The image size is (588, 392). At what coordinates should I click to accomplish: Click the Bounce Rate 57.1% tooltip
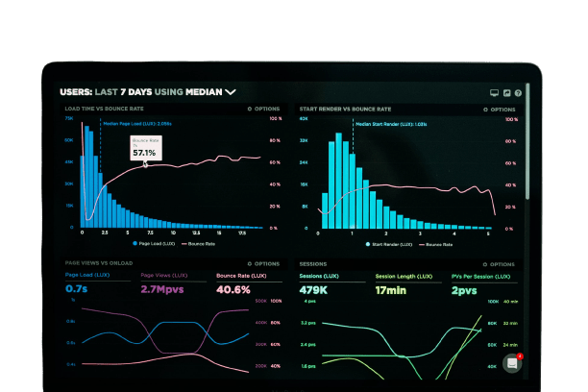[x=144, y=149]
